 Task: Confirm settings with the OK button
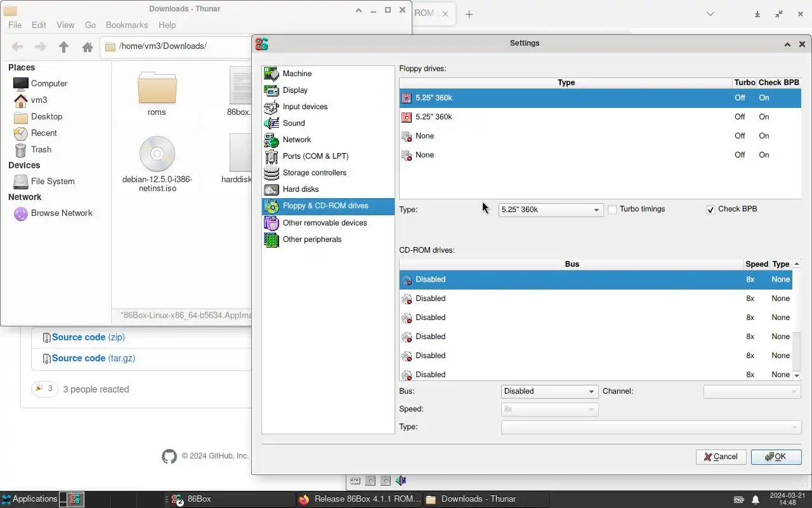(776, 457)
